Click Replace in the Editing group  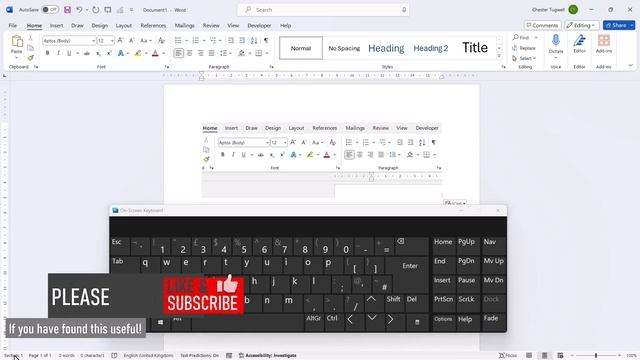[524, 48]
